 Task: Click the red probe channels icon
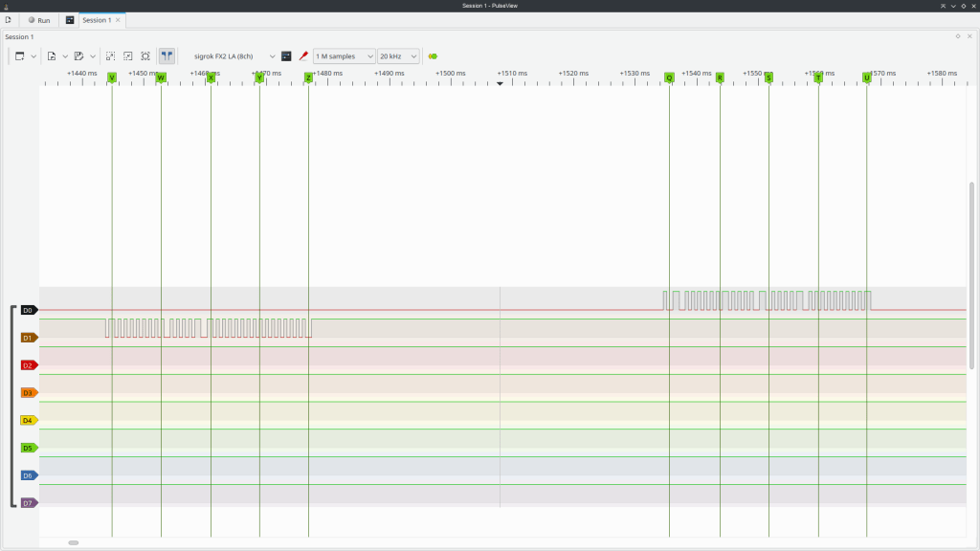pyautogui.click(x=303, y=56)
